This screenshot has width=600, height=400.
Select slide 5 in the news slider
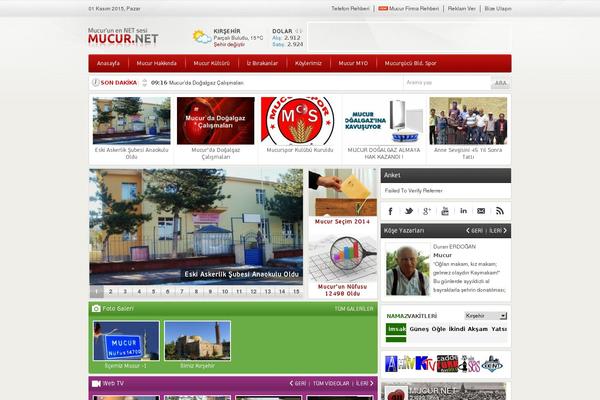(x=153, y=292)
